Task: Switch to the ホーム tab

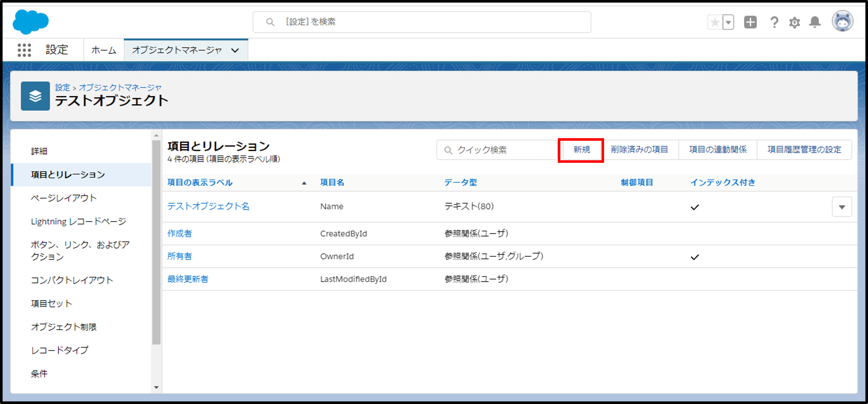Action: point(103,50)
